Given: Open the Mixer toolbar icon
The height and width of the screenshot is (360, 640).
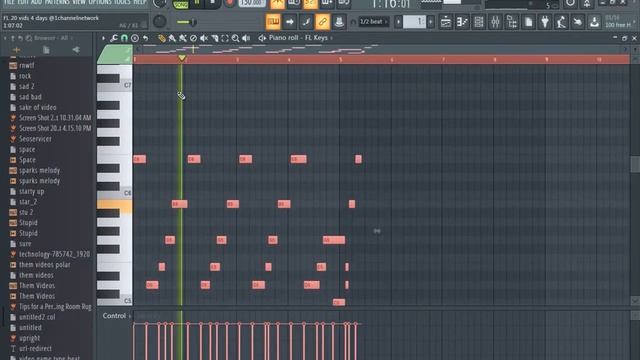Looking at the screenshot, I should (495, 22).
